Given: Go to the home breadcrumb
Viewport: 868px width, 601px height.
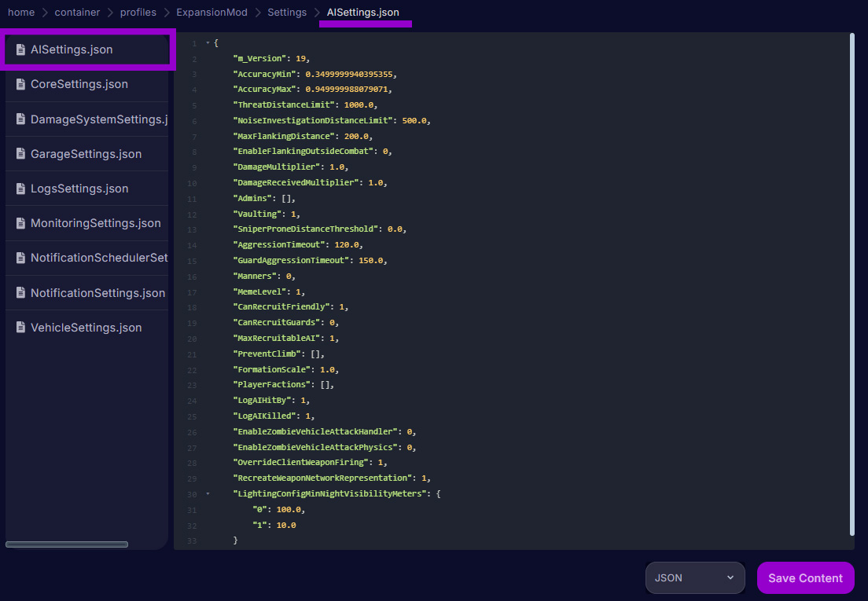Looking at the screenshot, I should pos(20,13).
